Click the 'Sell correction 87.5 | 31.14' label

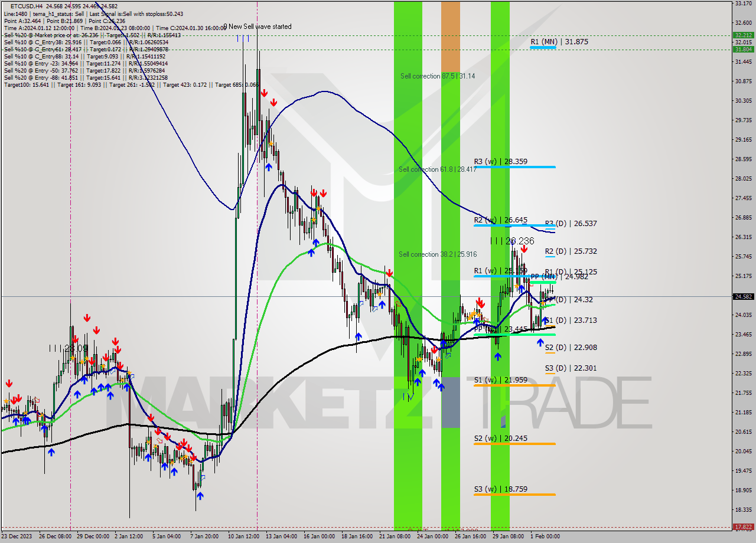(x=438, y=76)
